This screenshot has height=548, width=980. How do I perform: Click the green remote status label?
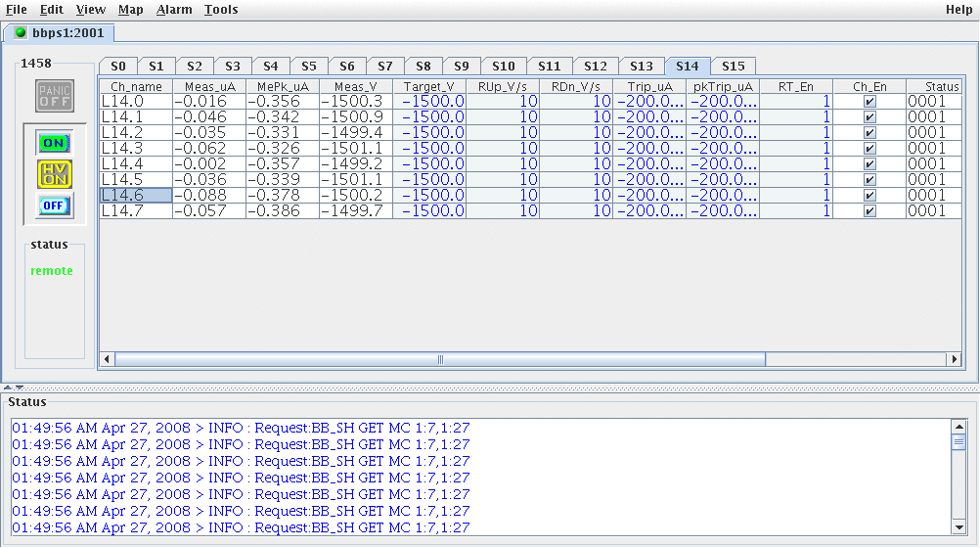click(x=52, y=271)
